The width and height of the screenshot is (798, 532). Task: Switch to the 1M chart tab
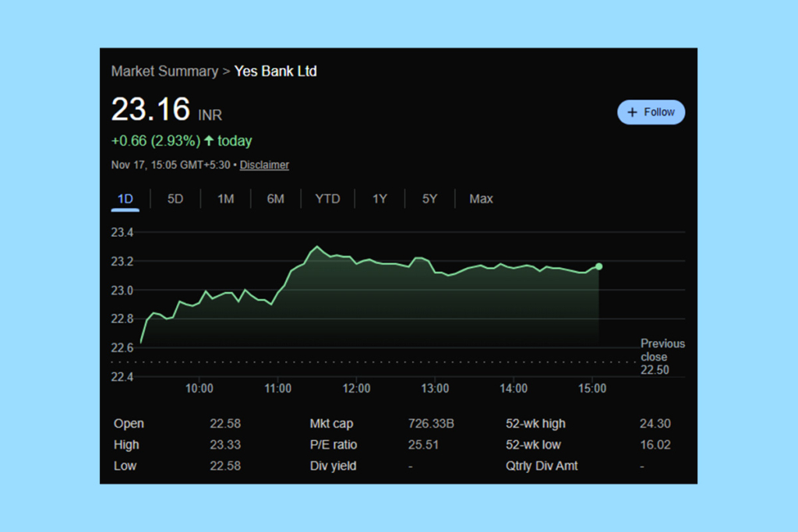pos(224,199)
